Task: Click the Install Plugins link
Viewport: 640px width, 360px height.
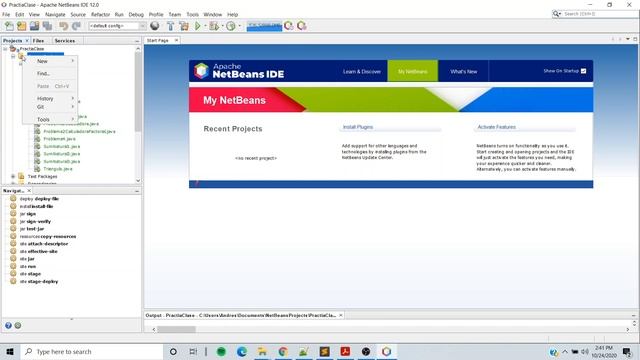Action: (358, 127)
